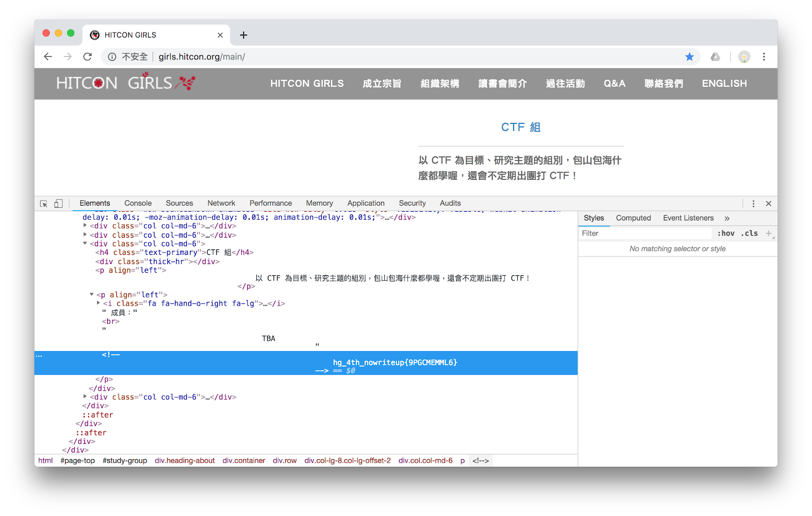Image resolution: width=812 pixels, height=516 pixels.
Task: Open the Styles pane tab
Action: [x=594, y=218]
